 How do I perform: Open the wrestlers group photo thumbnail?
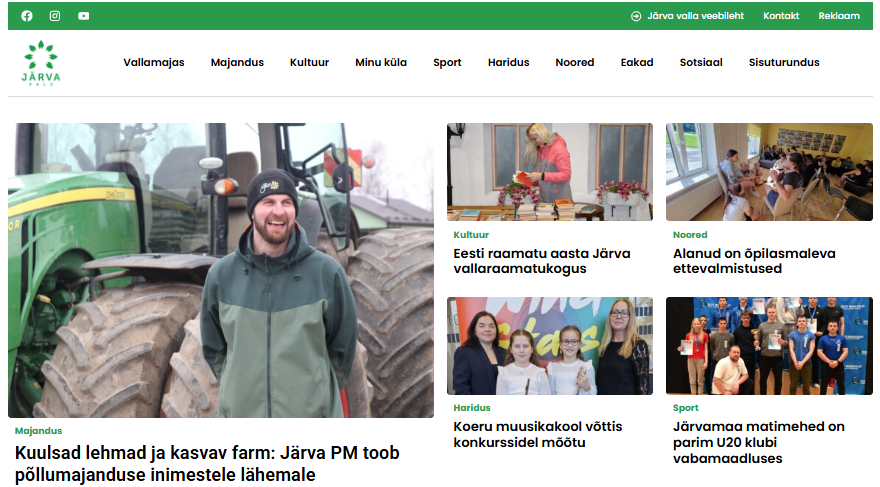769,345
